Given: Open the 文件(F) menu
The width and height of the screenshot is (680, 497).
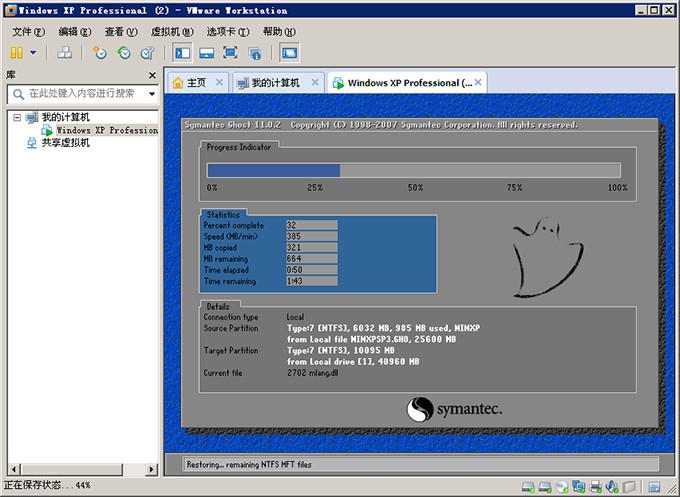Looking at the screenshot, I should pyautogui.click(x=28, y=32).
